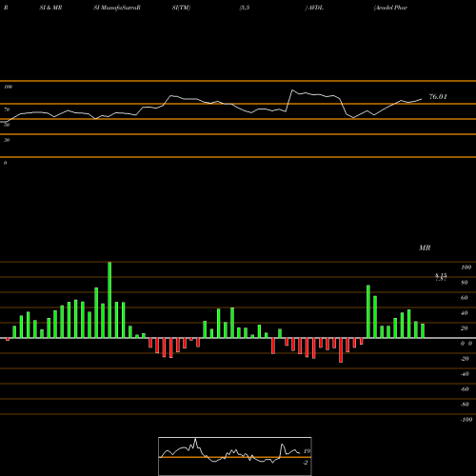The width and height of the screenshot is (476, 476).
Task: Select the ') AVDL' ticker text
Action: click(314, 8)
